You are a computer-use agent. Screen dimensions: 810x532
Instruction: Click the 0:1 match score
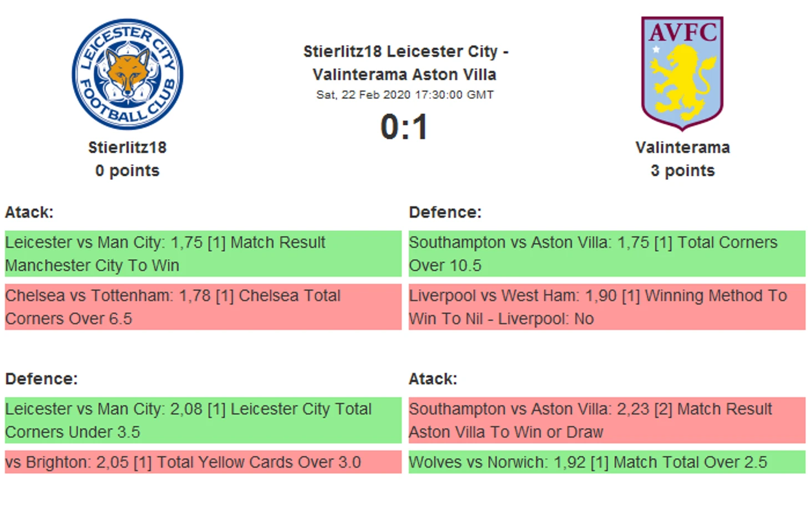coord(404,127)
